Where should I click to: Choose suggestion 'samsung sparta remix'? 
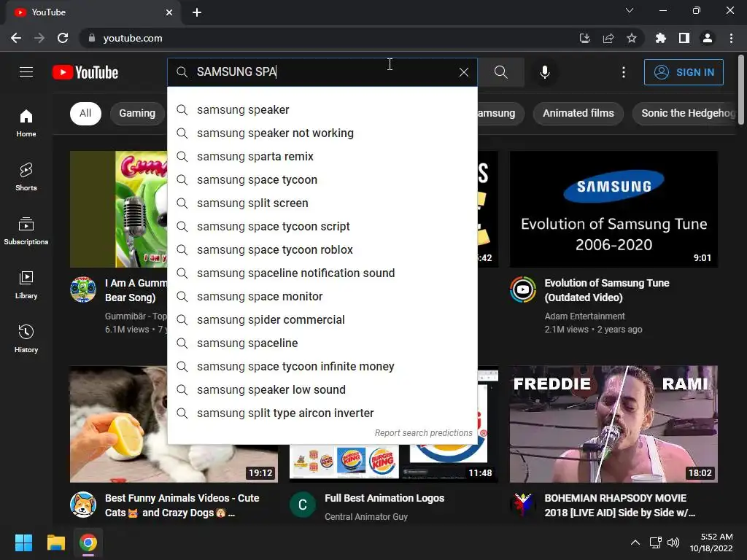[322, 156]
